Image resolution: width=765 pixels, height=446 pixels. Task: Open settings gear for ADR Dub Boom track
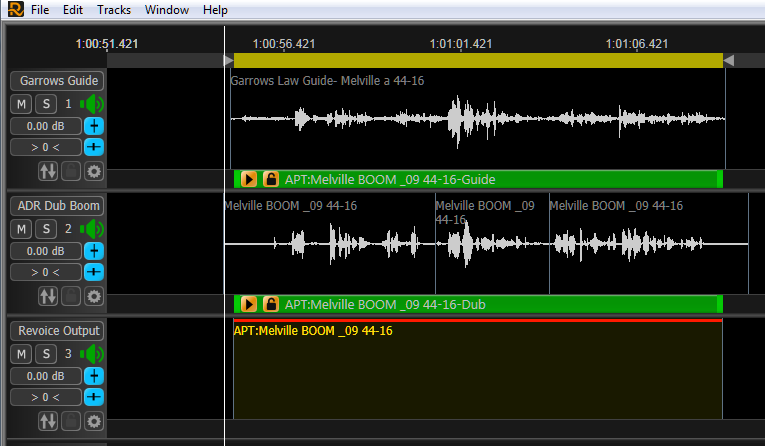(x=94, y=296)
